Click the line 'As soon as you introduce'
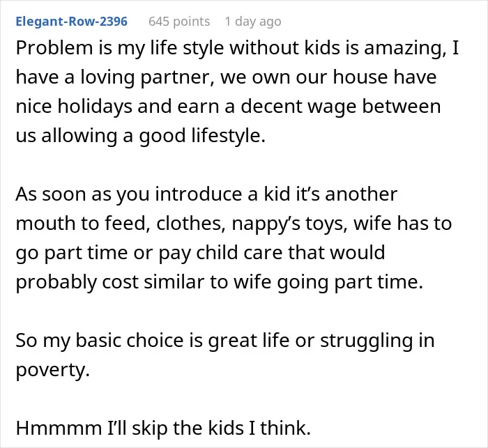 click(206, 194)
